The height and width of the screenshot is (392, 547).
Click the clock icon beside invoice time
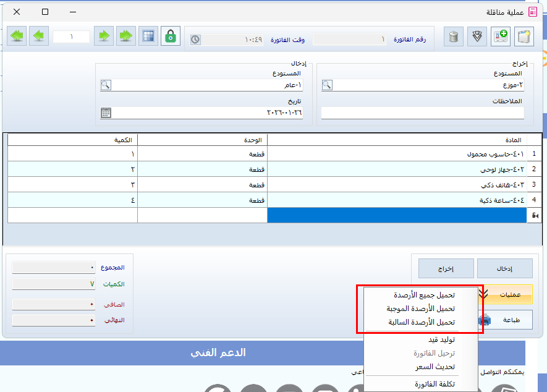pos(195,40)
